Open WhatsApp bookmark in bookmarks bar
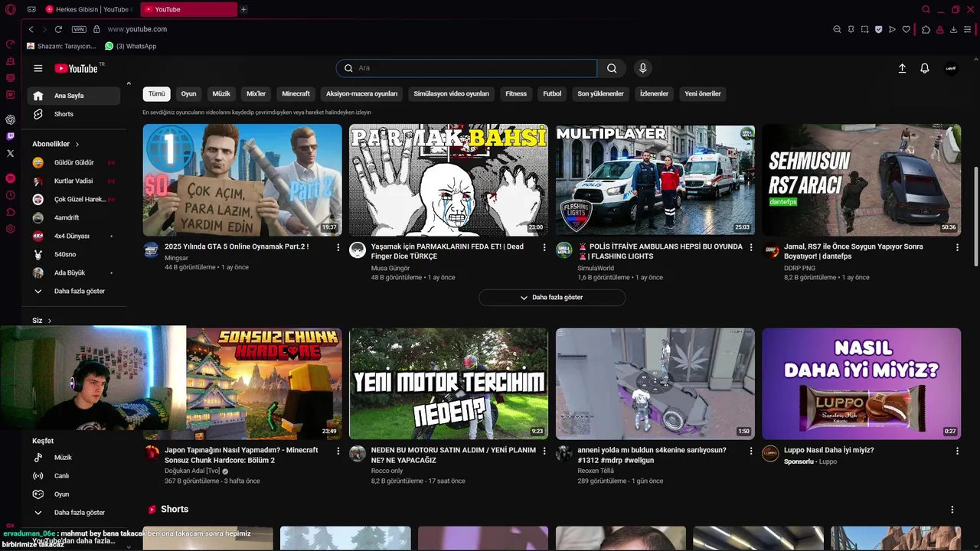This screenshot has height=551, width=980. [x=131, y=46]
